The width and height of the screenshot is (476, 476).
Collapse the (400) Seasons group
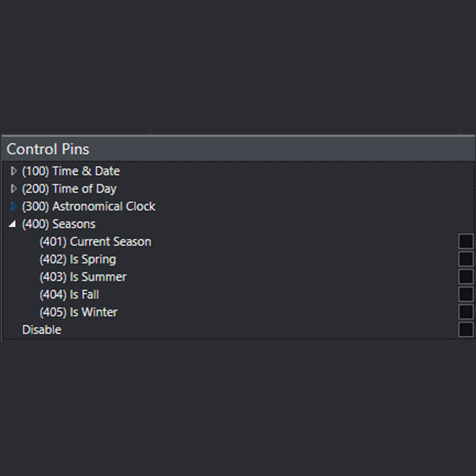13,224
